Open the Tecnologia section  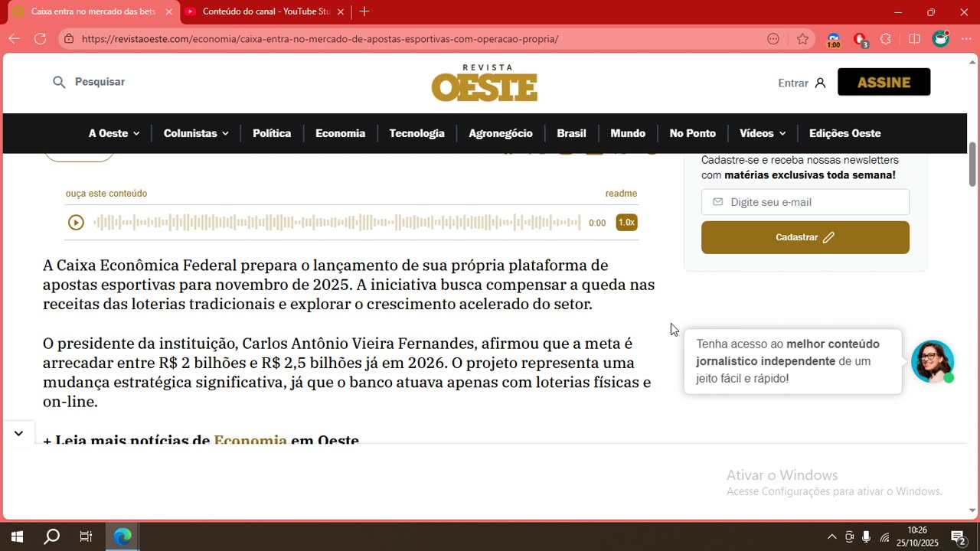[x=416, y=133]
